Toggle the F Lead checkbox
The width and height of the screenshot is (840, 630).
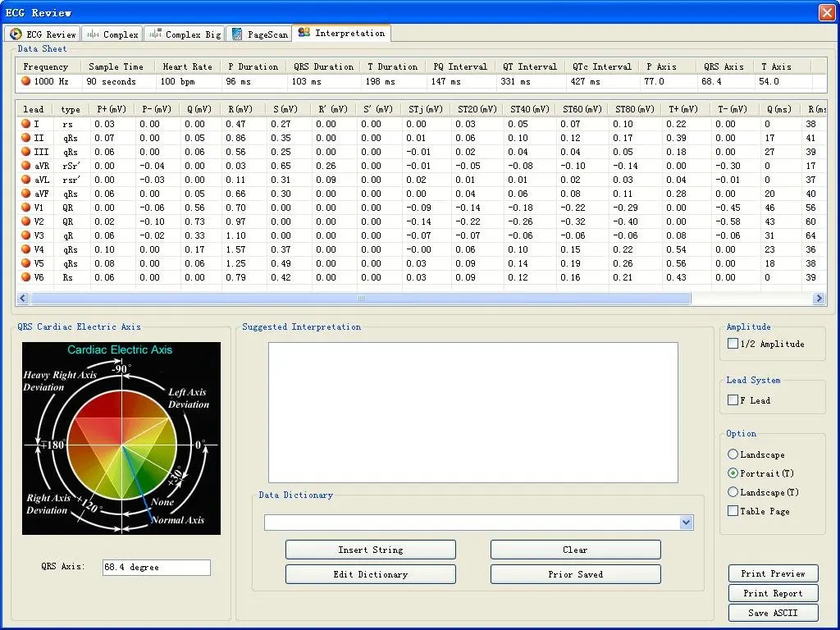[733, 400]
